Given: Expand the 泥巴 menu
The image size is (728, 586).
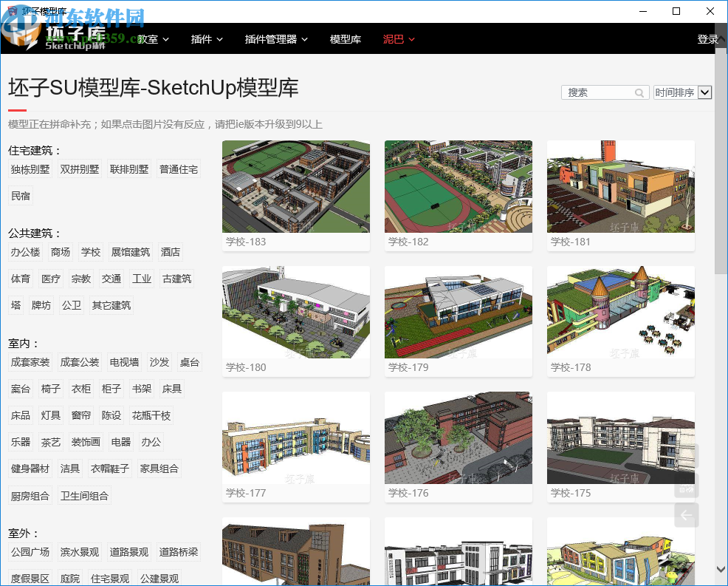Looking at the screenshot, I should (399, 39).
